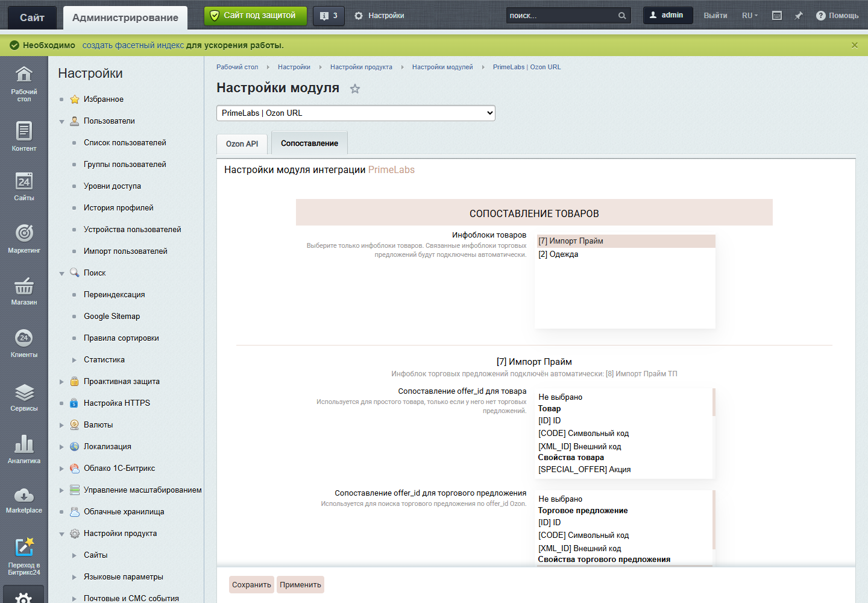Click the Выйти logout link
The width and height of the screenshot is (868, 603).
[715, 16]
